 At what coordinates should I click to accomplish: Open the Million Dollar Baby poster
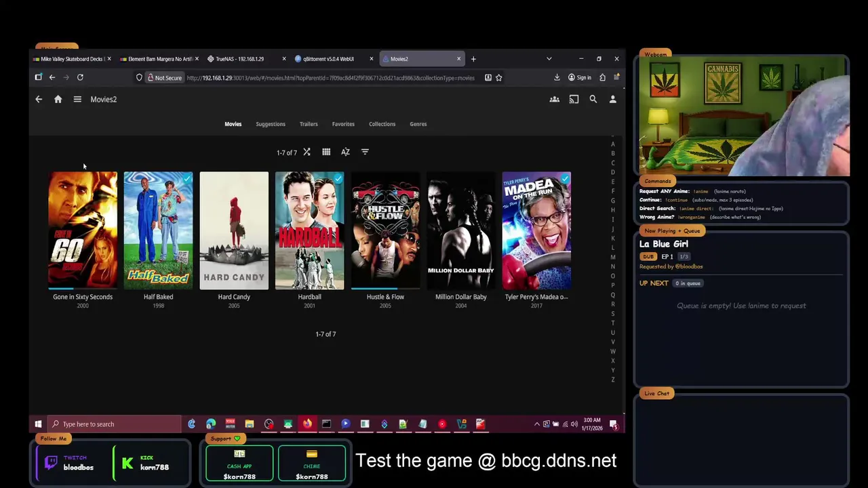(461, 230)
